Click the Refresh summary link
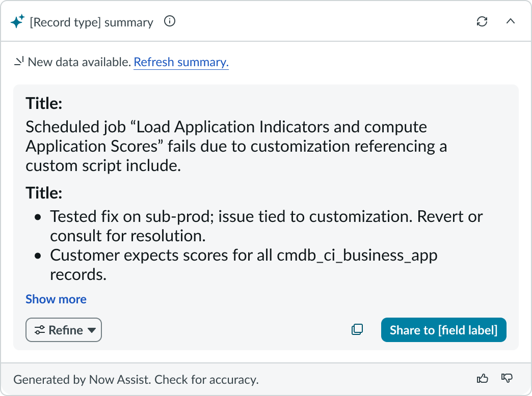The image size is (532, 396). point(181,62)
